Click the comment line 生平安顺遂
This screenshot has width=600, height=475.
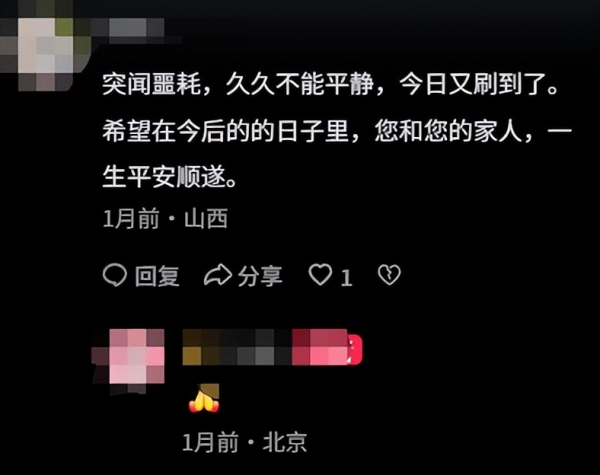coord(169,178)
